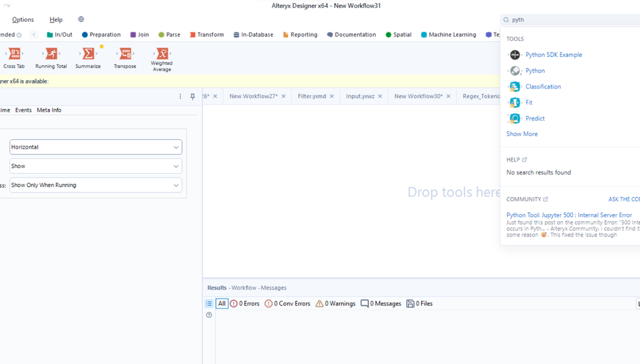Close the Input.yxwz tab
This screenshot has height=364, width=640.
(380, 96)
